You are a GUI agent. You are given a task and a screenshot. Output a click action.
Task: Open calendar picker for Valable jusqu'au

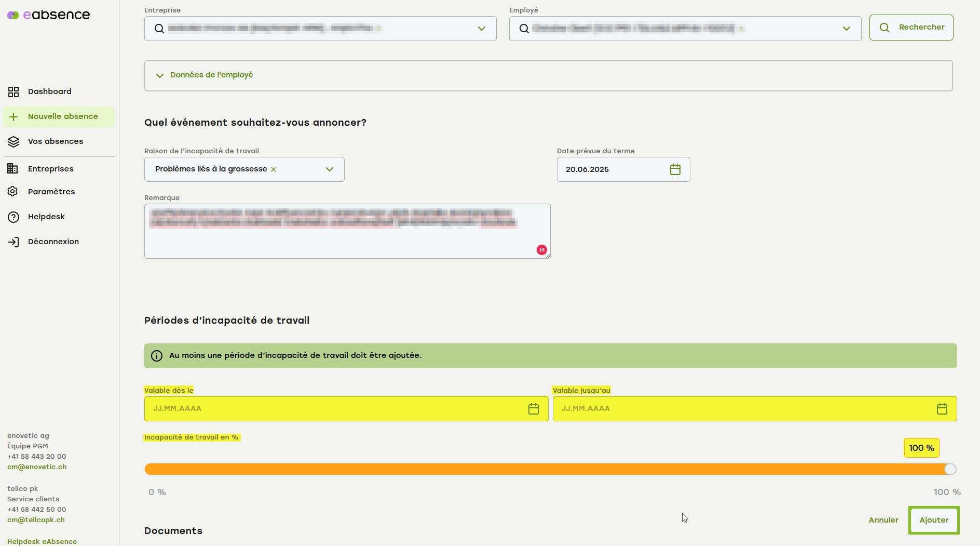pyautogui.click(x=942, y=409)
